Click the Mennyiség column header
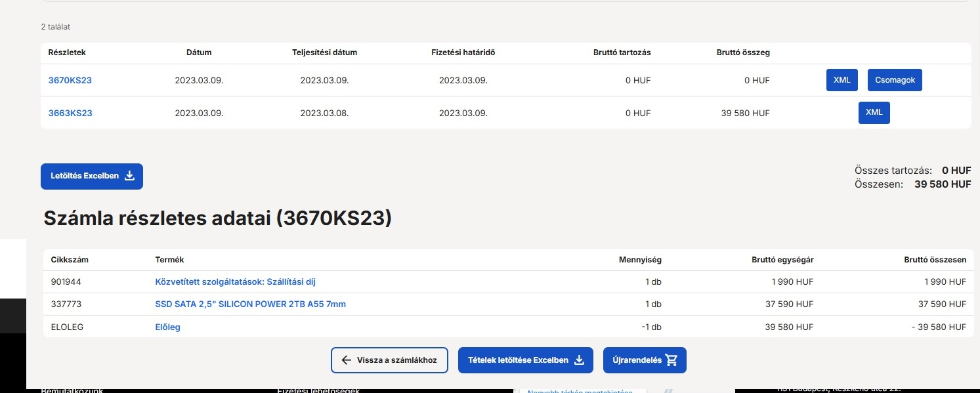 pyautogui.click(x=640, y=260)
